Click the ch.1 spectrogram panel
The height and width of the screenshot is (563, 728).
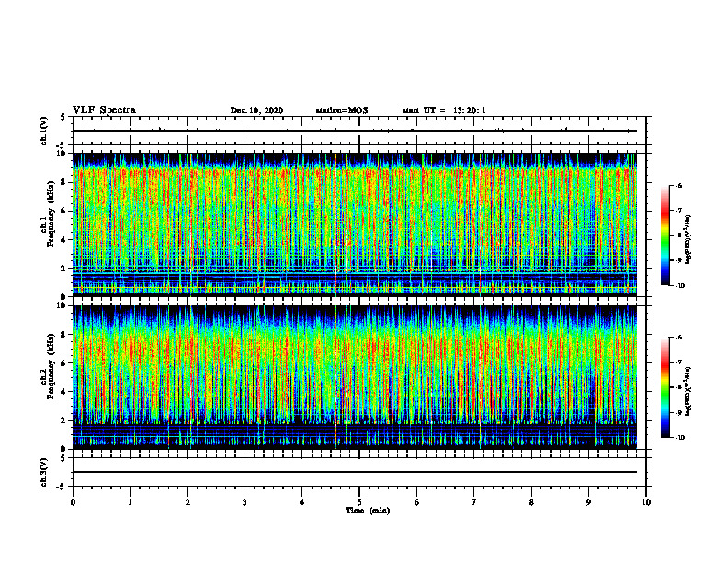355,224
